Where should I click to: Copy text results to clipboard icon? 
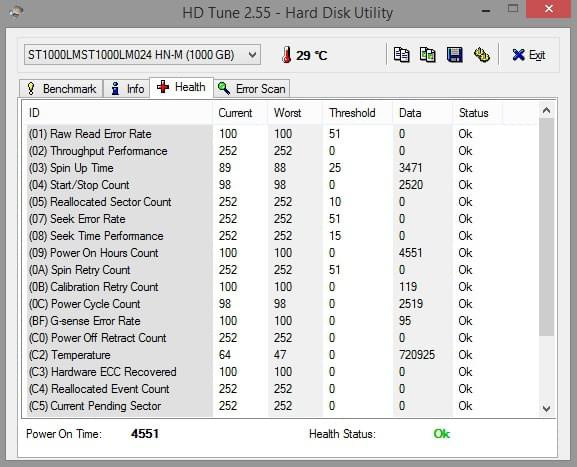pyautogui.click(x=401, y=55)
